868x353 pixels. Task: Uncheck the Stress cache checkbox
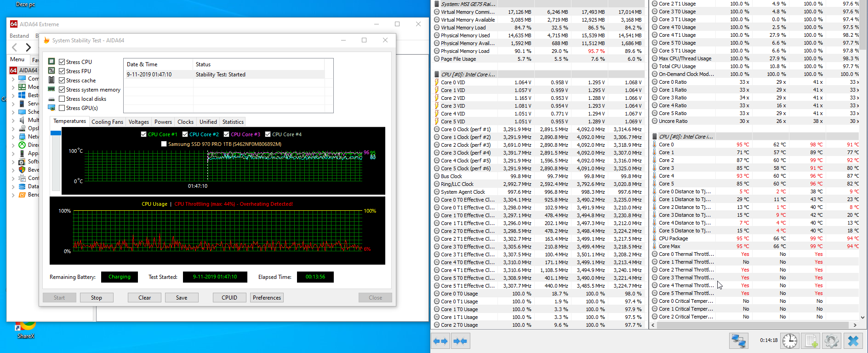tap(62, 80)
